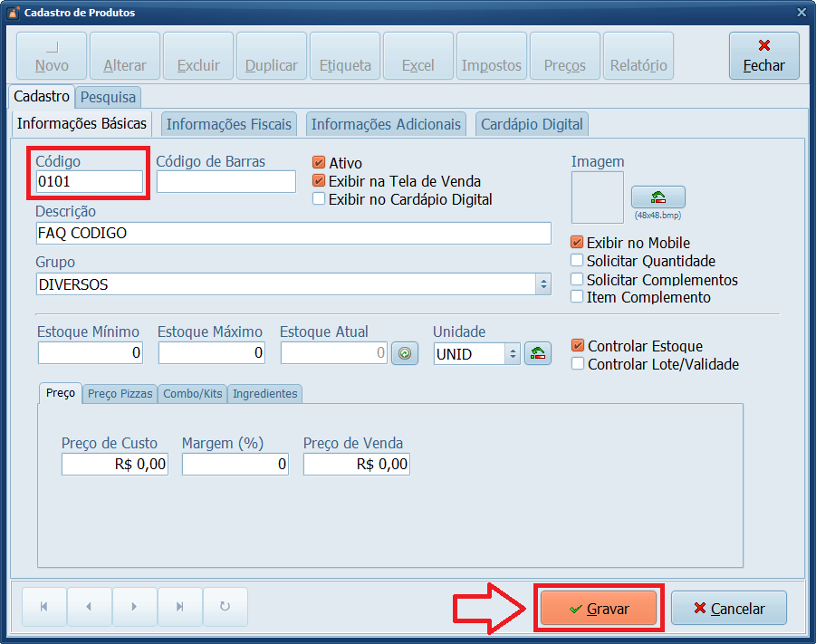Enable Solicitar Quantidade option
The image size is (816, 644).
coord(577,261)
